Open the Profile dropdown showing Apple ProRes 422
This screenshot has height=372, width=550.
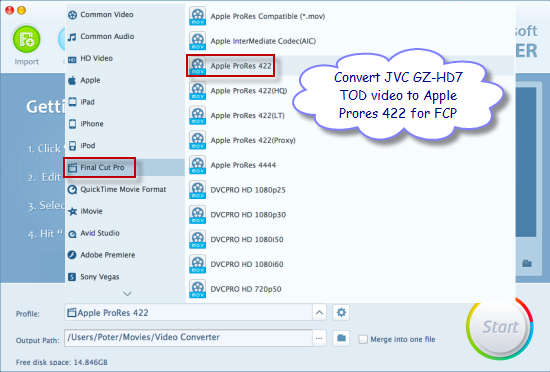(188, 312)
